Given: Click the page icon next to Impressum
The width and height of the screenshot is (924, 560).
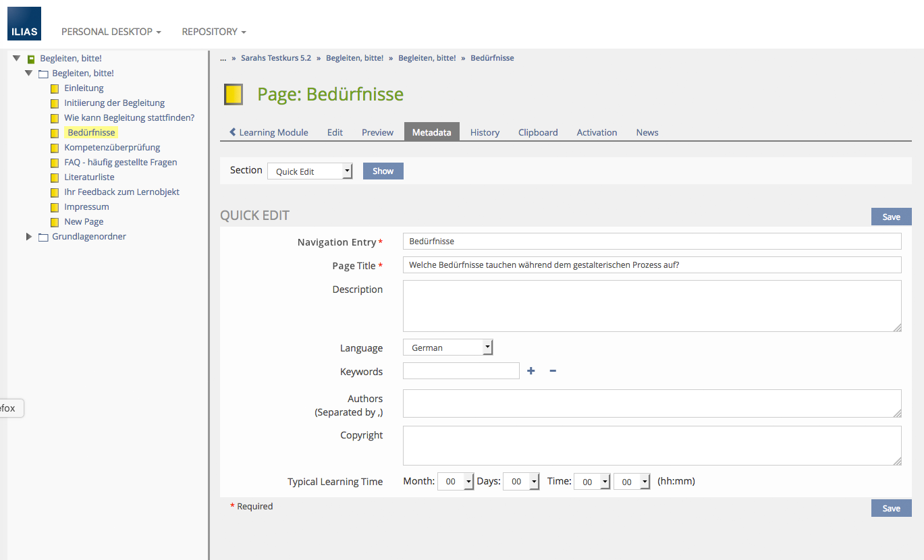Looking at the screenshot, I should click(55, 207).
